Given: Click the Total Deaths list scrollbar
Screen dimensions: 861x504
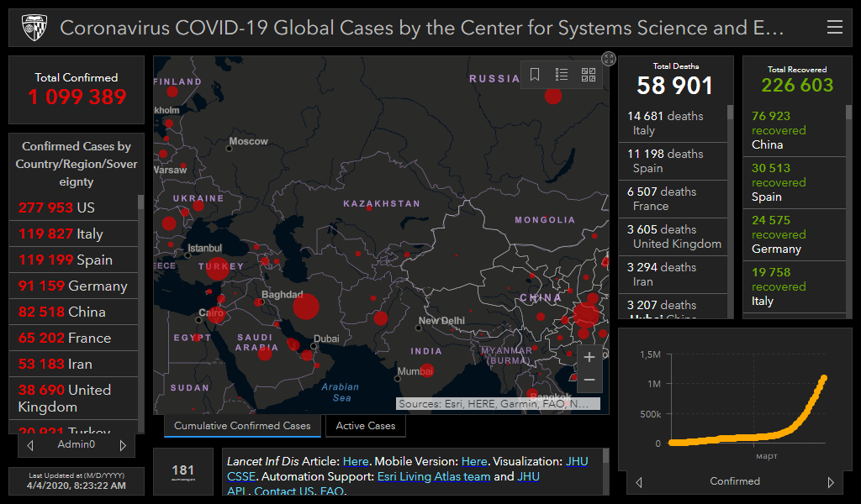Looking at the screenshot, I should point(730,210).
